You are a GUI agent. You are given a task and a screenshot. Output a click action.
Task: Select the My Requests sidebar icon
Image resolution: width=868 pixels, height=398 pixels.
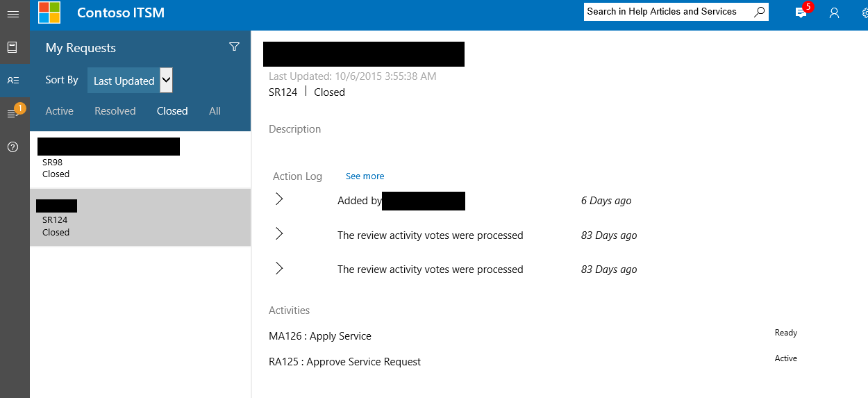coord(12,81)
